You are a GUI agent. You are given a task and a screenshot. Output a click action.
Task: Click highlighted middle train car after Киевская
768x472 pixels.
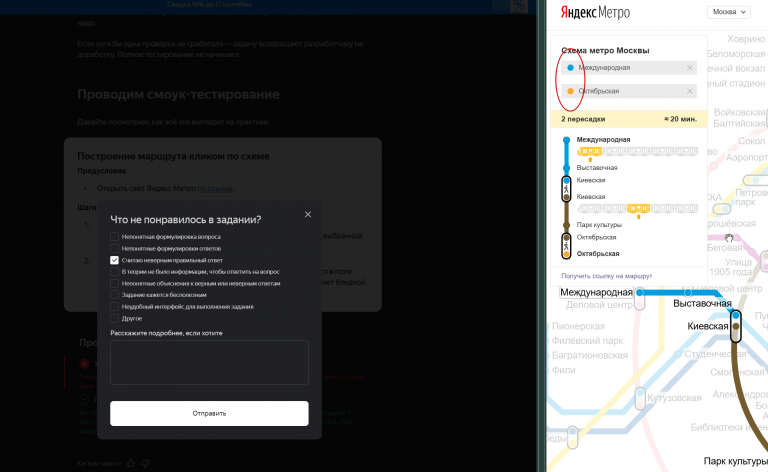click(x=638, y=209)
